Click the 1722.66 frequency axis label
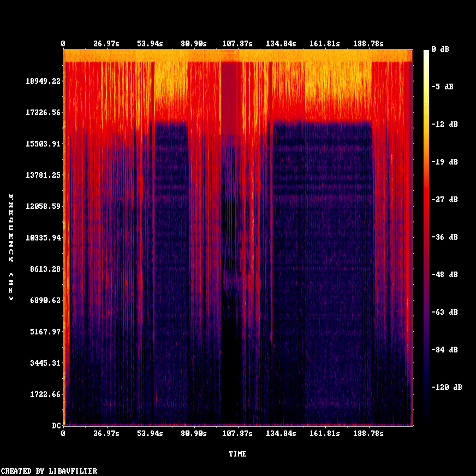 tap(45, 394)
